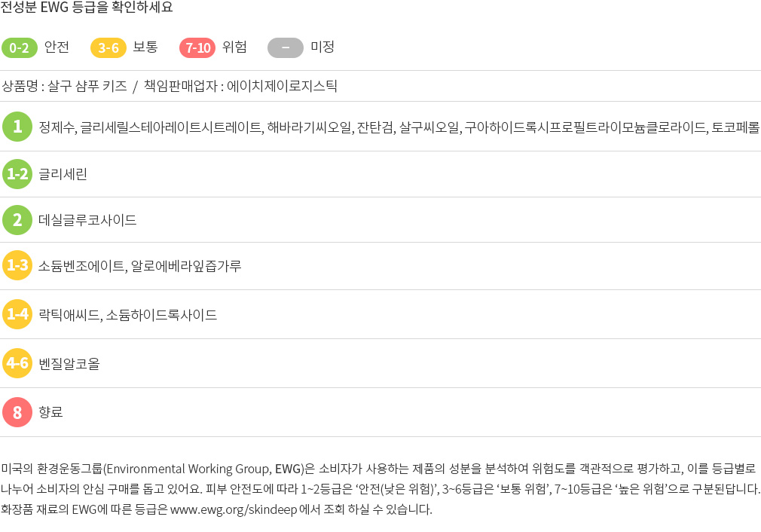Click the 벤질알코올 ingredient text
This screenshot has width=761, height=532.
pos(69,363)
